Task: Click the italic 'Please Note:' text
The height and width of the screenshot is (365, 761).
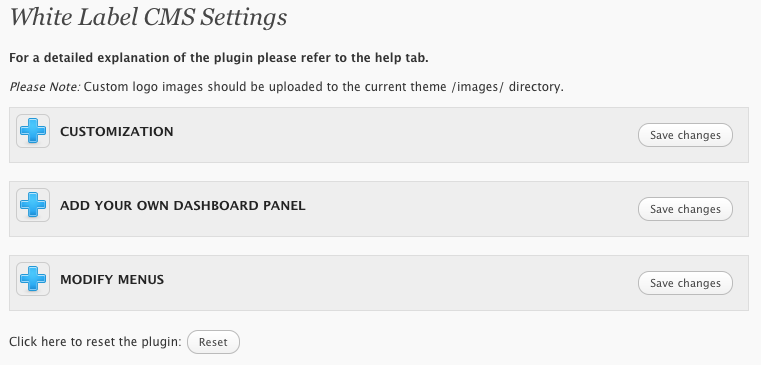Action: (45, 87)
